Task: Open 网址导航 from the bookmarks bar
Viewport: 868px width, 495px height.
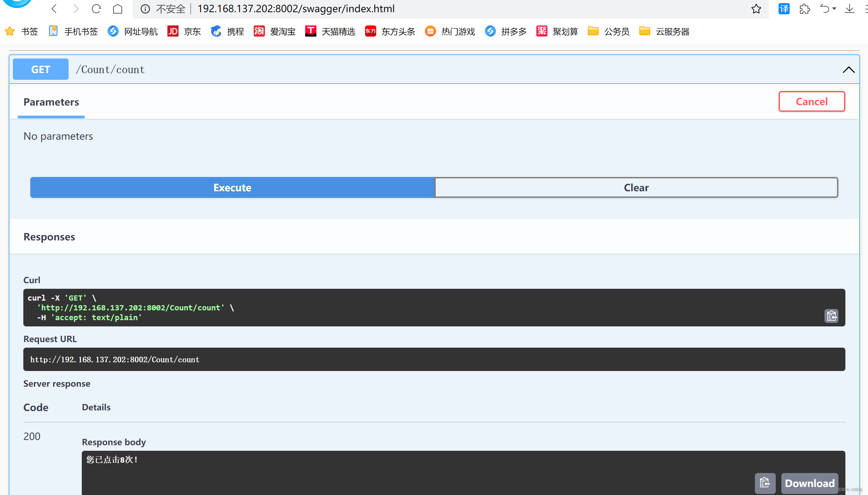Action: [x=132, y=31]
